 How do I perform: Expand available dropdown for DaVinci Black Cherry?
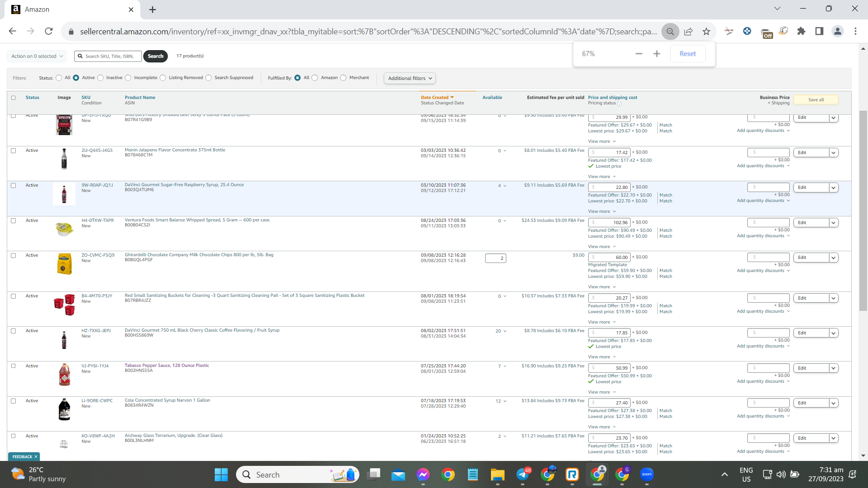click(x=501, y=331)
